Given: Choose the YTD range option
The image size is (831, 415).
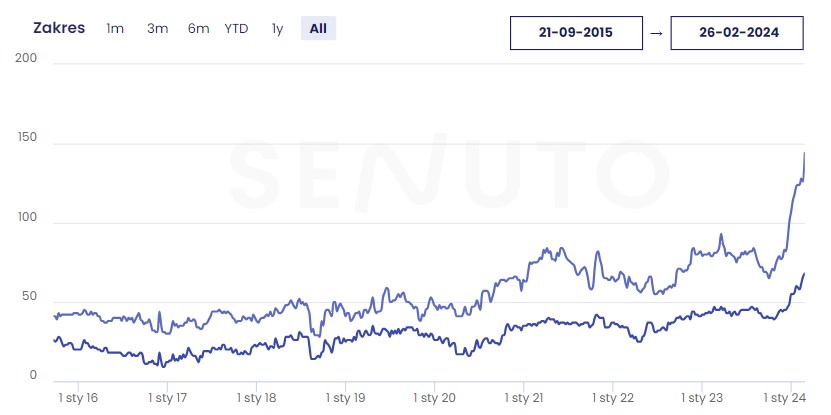Looking at the screenshot, I should coord(236,28).
